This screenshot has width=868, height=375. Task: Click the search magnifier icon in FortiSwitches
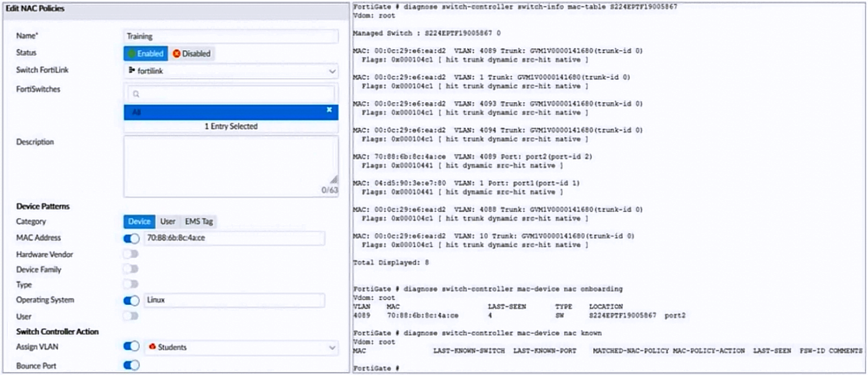tap(136, 94)
